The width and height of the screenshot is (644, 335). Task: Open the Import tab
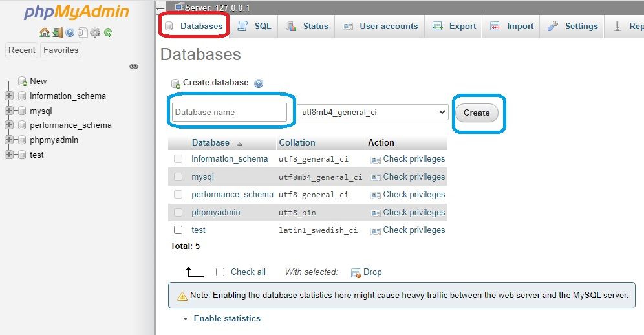pyautogui.click(x=511, y=27)
